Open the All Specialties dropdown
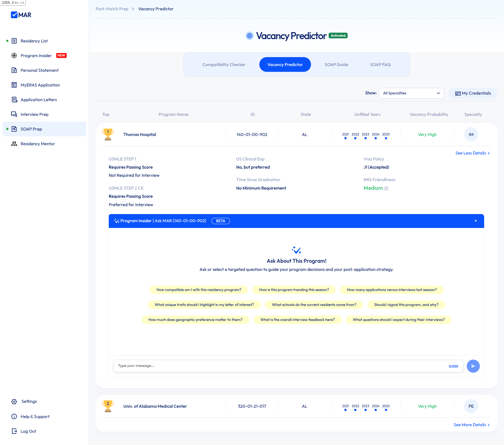This screenshot has height=445, width=504. pos(411,93)
